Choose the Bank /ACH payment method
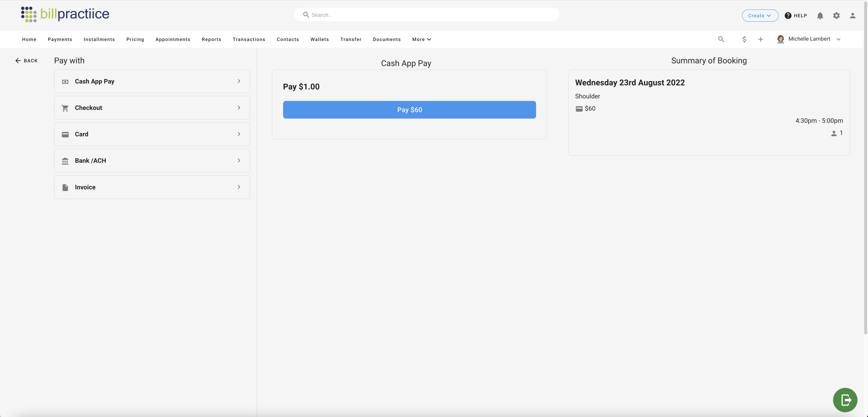The height and width of the screenshot is (417, 868). point(152,161)
